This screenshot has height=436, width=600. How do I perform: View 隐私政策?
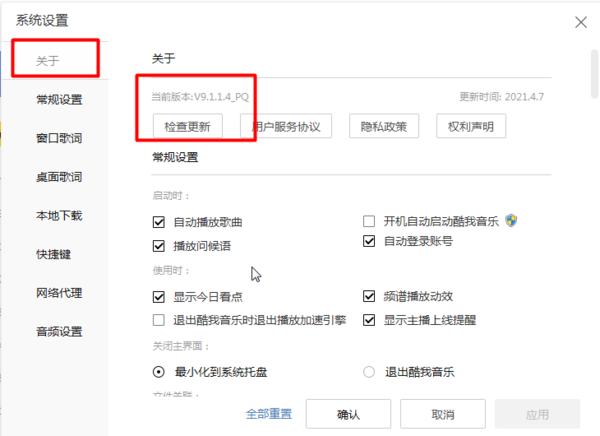coord(384,126)
